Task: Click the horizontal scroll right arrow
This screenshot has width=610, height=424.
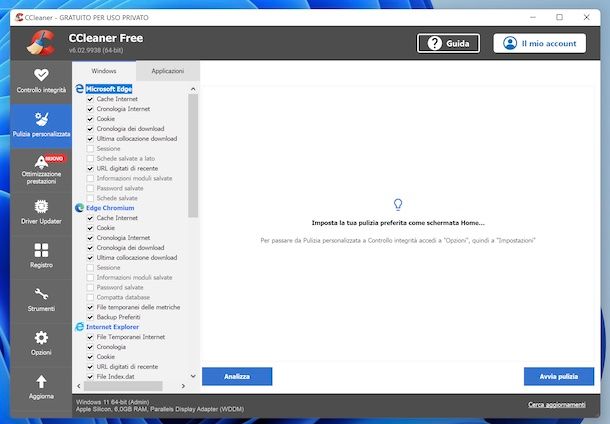Action: pyautogui.click(x=183, y=386)
